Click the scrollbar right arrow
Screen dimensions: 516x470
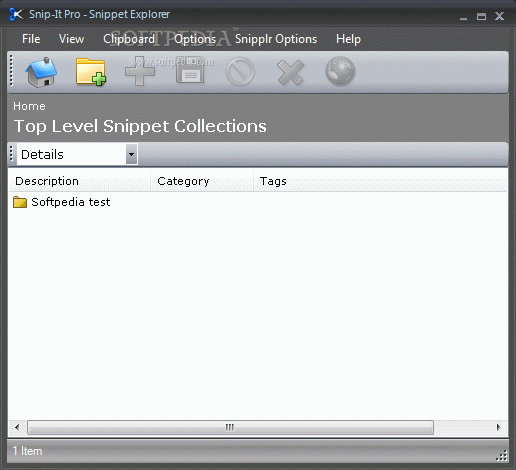coord(498,427)
